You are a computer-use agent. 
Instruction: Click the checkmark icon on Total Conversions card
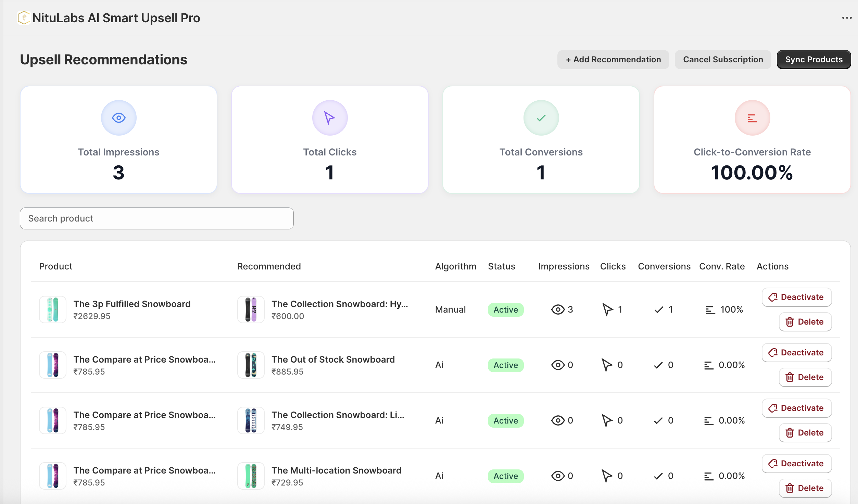tap(540, 117)
